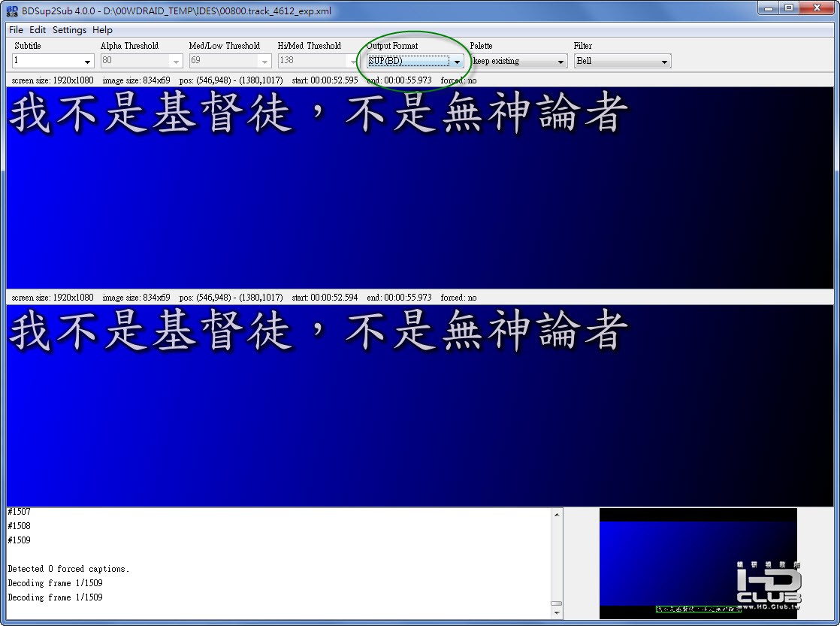Viewport: 840px width, 626px height.
Task: Click the log scrollbar up arrow
Action: pos(557,516)
